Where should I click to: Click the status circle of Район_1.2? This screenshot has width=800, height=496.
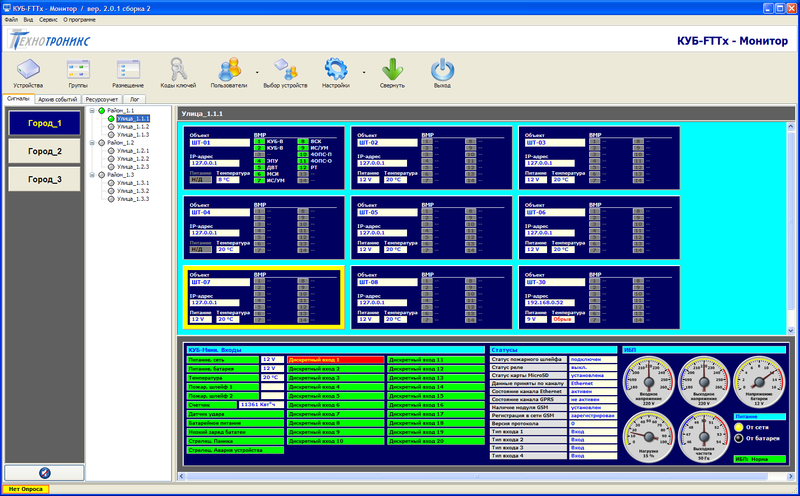coord(102,143)
